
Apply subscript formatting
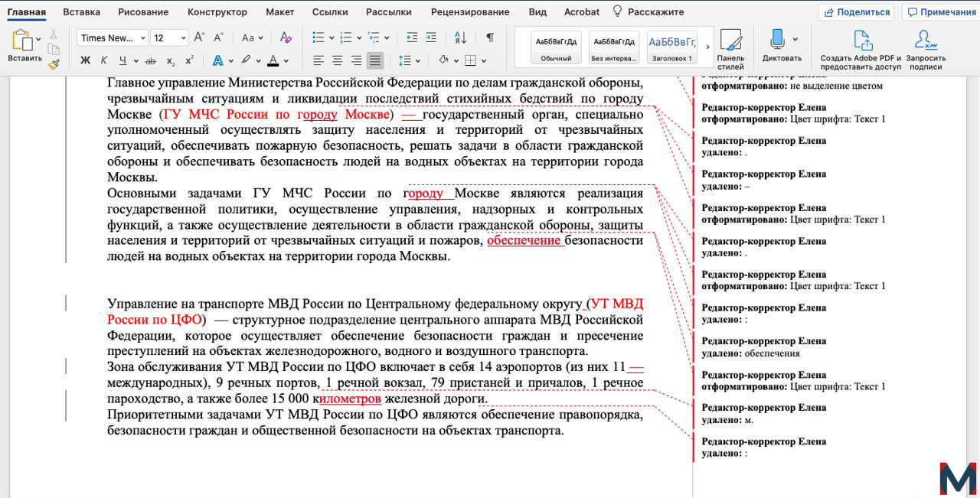(171, 61)
